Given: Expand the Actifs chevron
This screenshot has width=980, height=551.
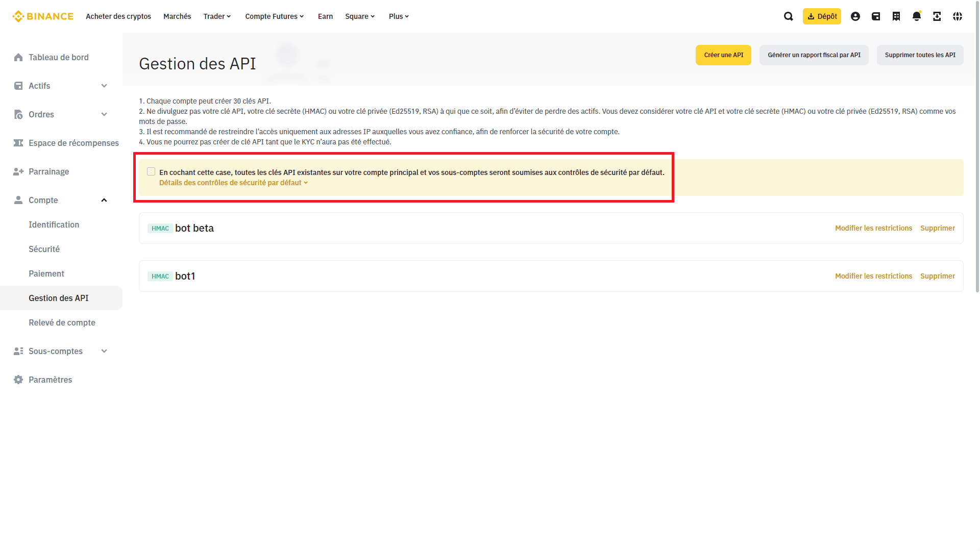Looking at the screenshot, I should coord(104,86).
